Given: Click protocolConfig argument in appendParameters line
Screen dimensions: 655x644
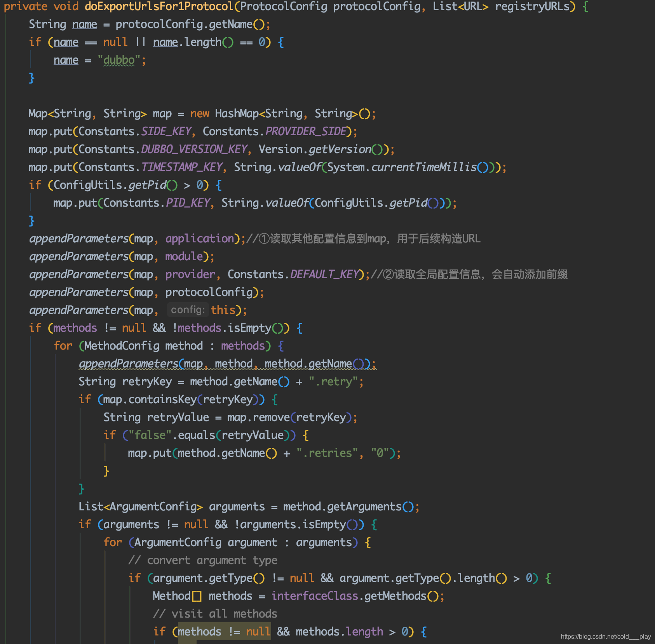Looking at the screenshot, I should (x=209, y=292).
